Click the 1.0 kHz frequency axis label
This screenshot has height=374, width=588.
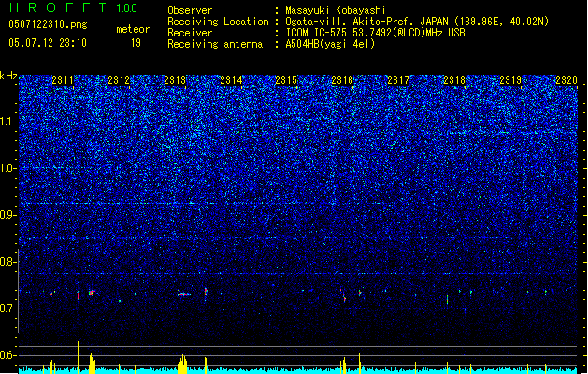click(8, 168)
